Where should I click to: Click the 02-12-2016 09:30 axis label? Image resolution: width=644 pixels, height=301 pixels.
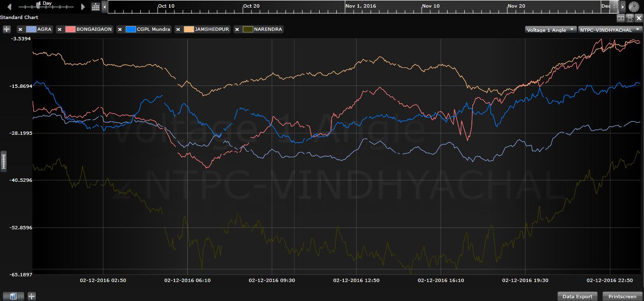272,281
